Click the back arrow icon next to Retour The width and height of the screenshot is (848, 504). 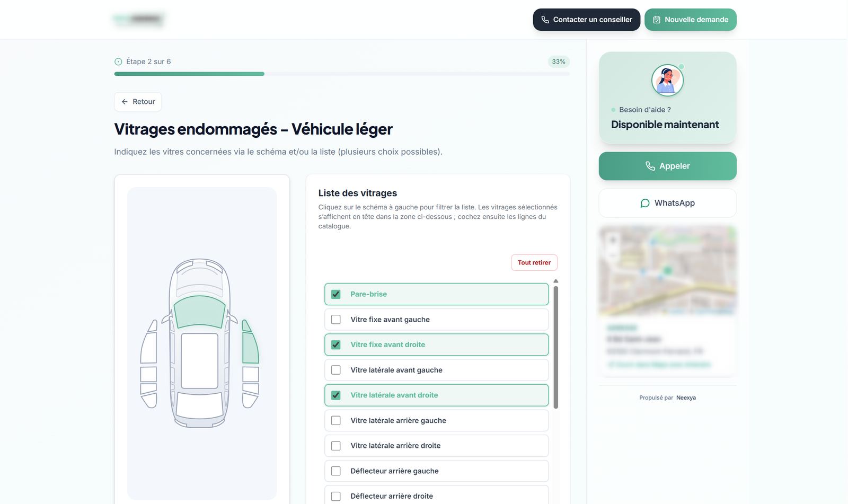pyautogui.click(x=125, y=102)
